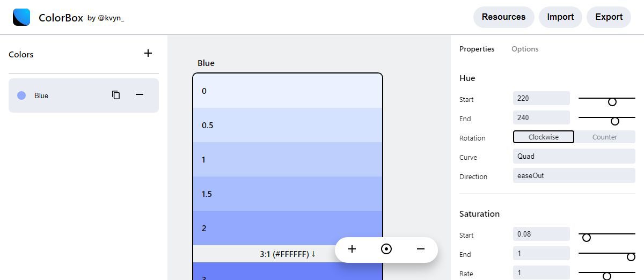Click the Saturation Start input field
This screenshot has width=644, height=280.
pos(541,234)
